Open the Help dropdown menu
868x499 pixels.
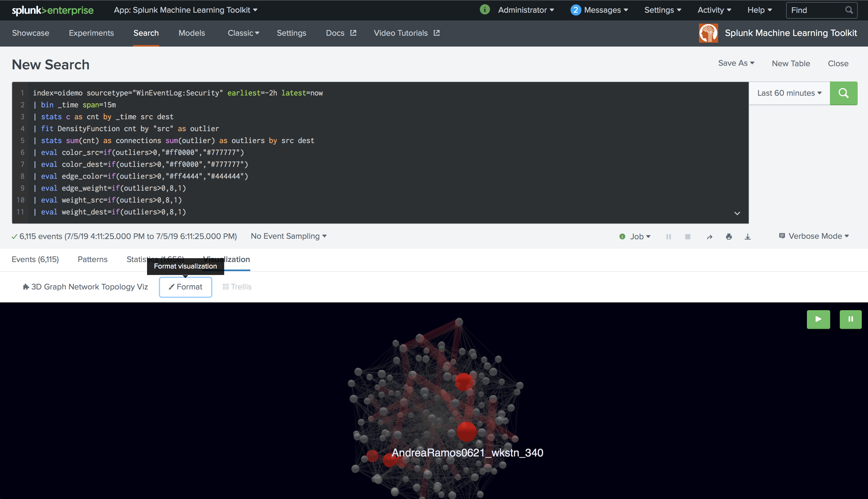pyautogui.click(x=759, y=10)
